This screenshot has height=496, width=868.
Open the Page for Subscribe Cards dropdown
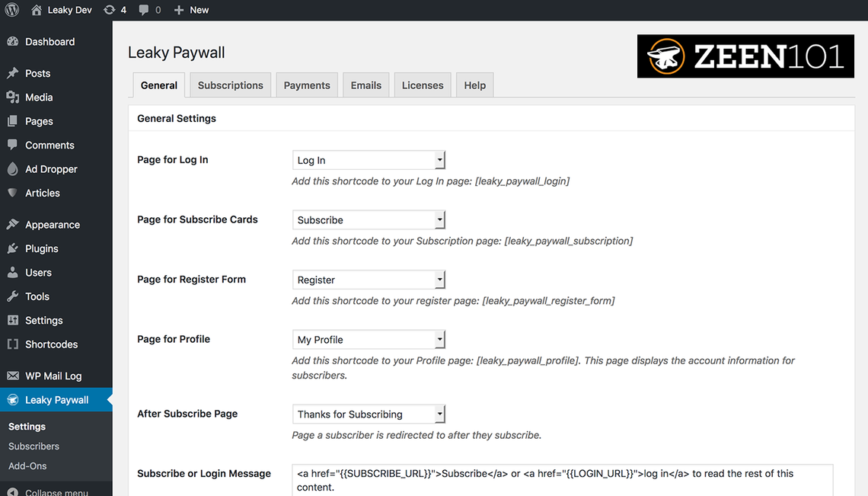click(x=369, y=220)
